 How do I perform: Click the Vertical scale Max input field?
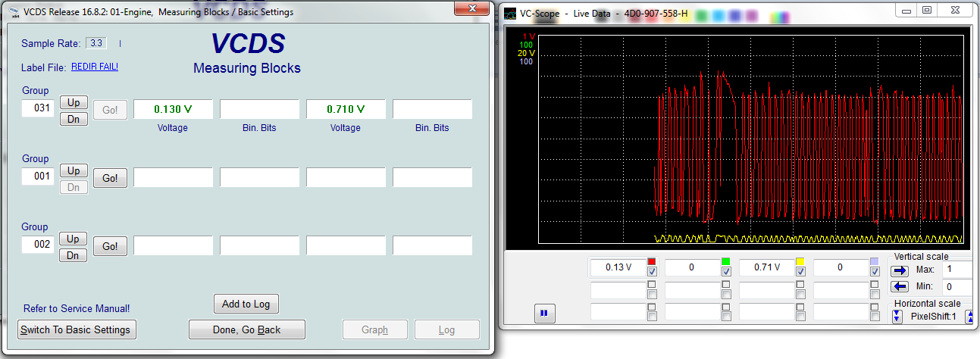pyautogui.click(x=960, y=270)
